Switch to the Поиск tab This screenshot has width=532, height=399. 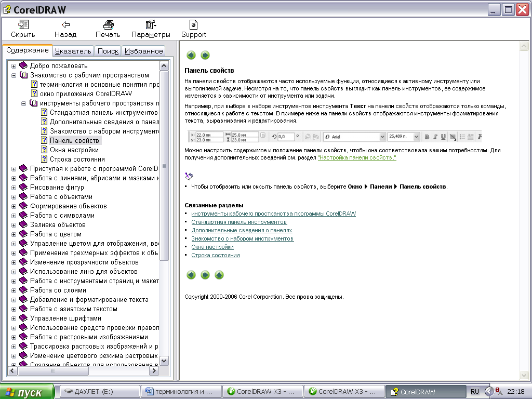[108, 51]
